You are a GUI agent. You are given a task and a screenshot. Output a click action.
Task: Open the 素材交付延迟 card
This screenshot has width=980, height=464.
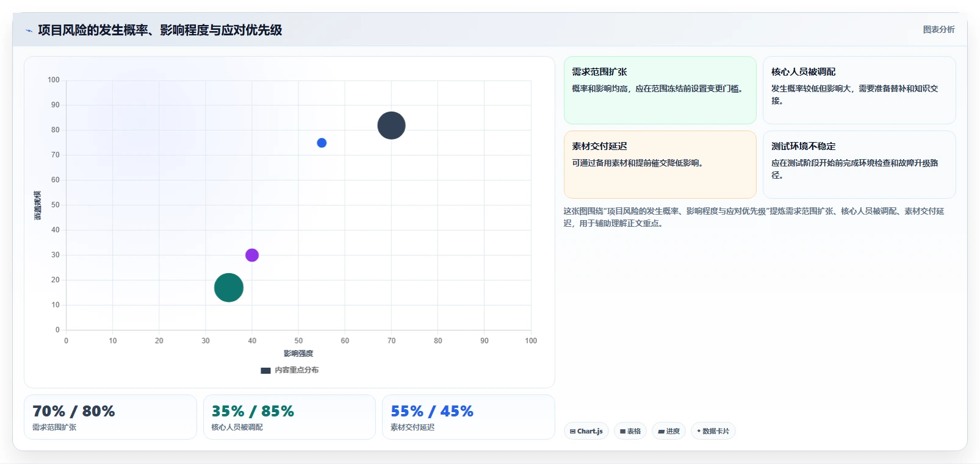(x=660, y=165)
